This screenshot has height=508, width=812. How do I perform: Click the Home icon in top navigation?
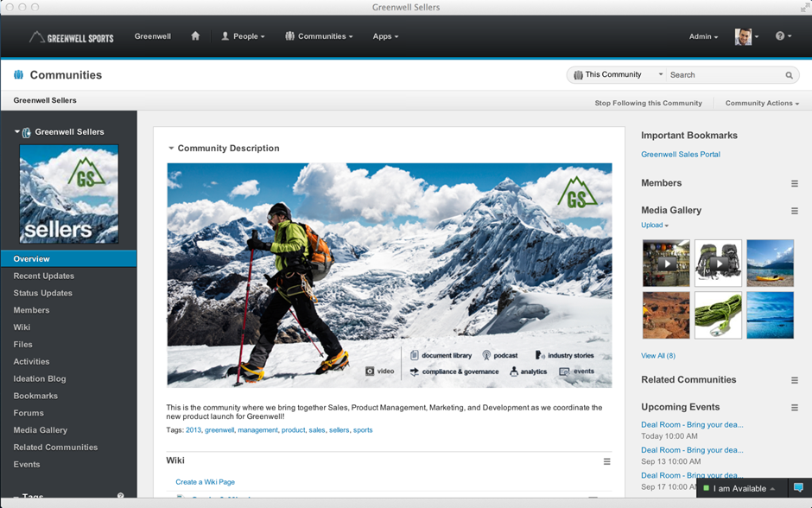[195, 36]
